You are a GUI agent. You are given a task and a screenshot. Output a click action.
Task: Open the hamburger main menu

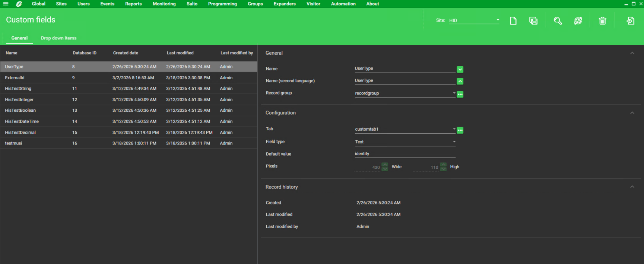pos(6,4)
